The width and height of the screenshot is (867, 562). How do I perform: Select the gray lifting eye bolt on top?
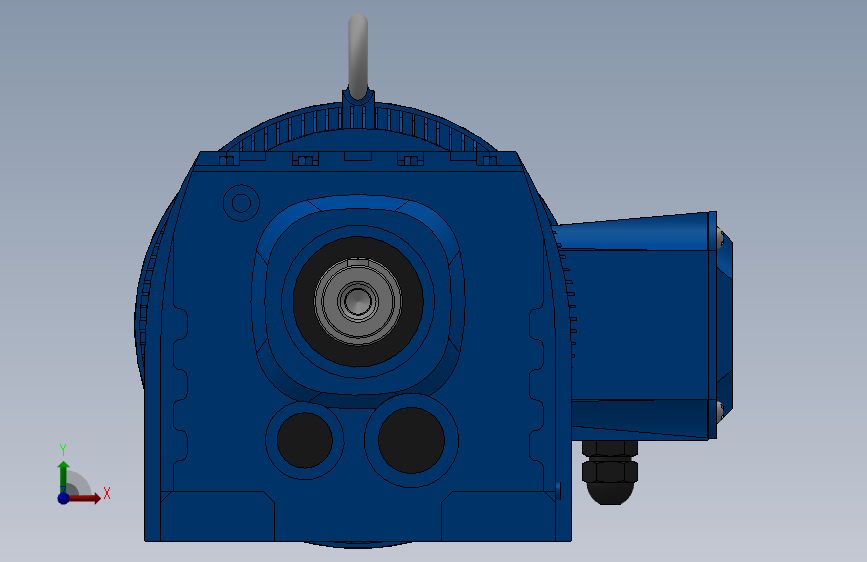click(x=358, y=56)
